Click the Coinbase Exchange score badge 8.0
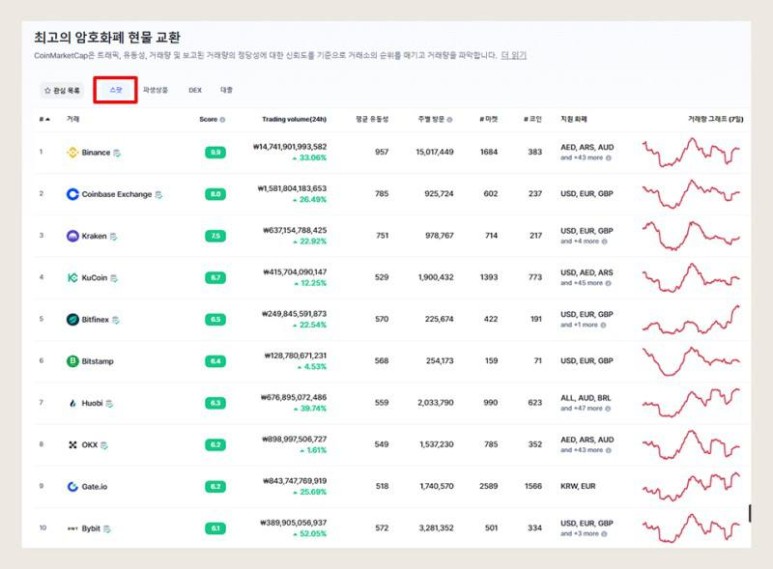This screenshot has height=569, width=773. 215,194
